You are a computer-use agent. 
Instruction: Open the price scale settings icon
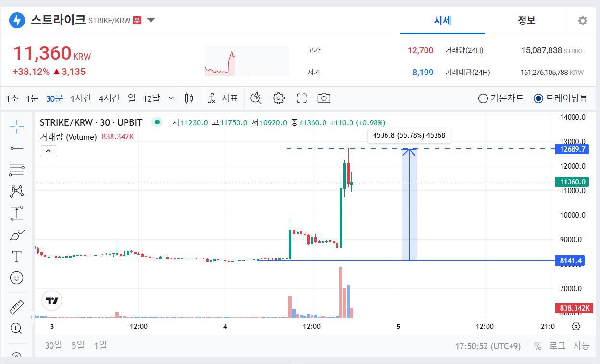576,327
